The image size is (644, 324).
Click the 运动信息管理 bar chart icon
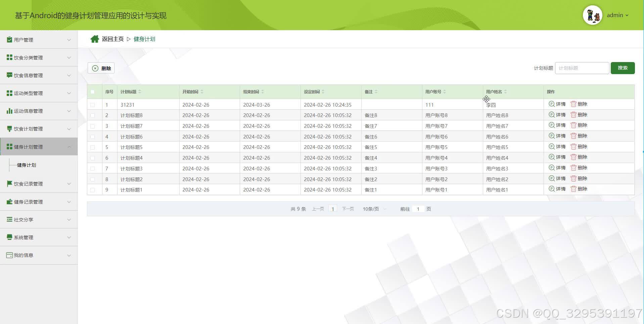9,111
